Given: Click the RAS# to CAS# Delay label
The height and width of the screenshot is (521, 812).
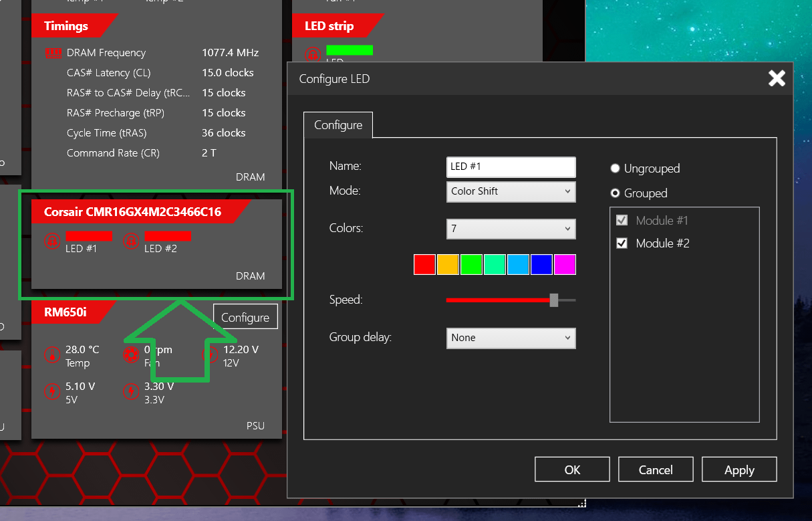Looking at the screenshot, I should click(x=128, y=93).
